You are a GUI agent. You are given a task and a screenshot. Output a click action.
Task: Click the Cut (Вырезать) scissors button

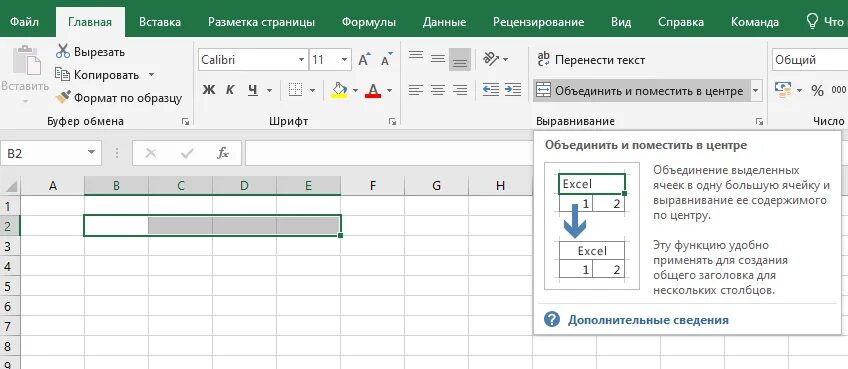[90, 52]
